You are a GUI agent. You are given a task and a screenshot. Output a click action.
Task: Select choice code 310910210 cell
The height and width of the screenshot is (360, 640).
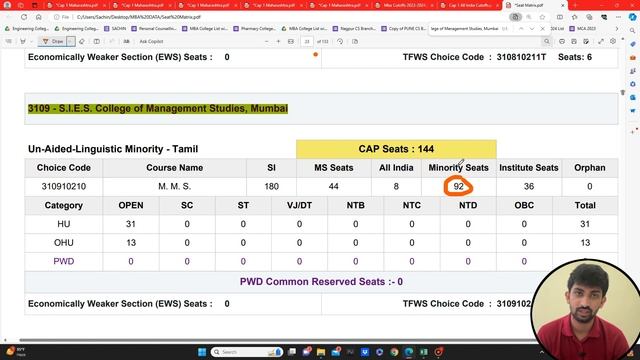(64, 187)
